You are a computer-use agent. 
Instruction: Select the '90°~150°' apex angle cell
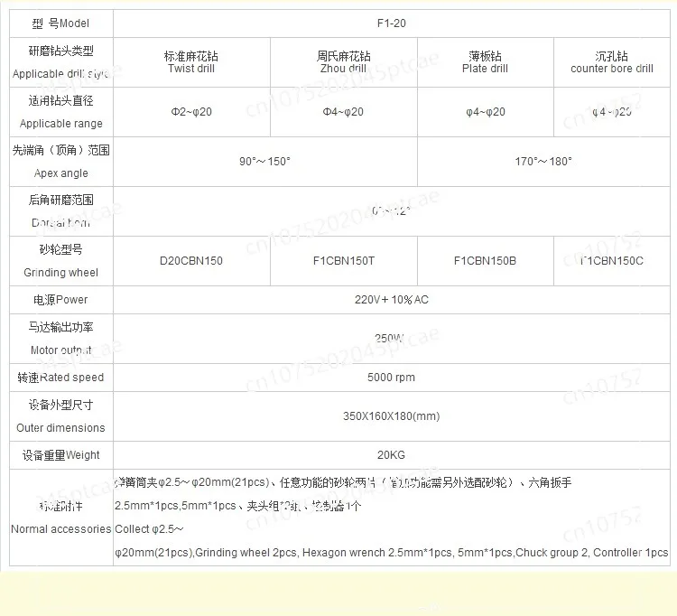(264, 162)
